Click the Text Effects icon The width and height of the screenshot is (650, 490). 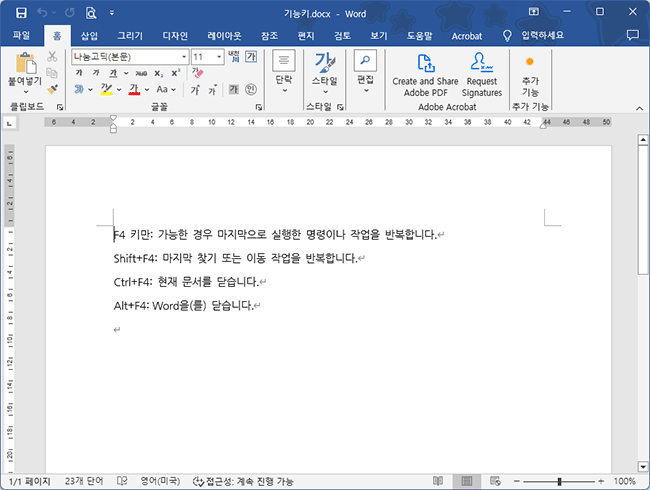tap(79, 89)
